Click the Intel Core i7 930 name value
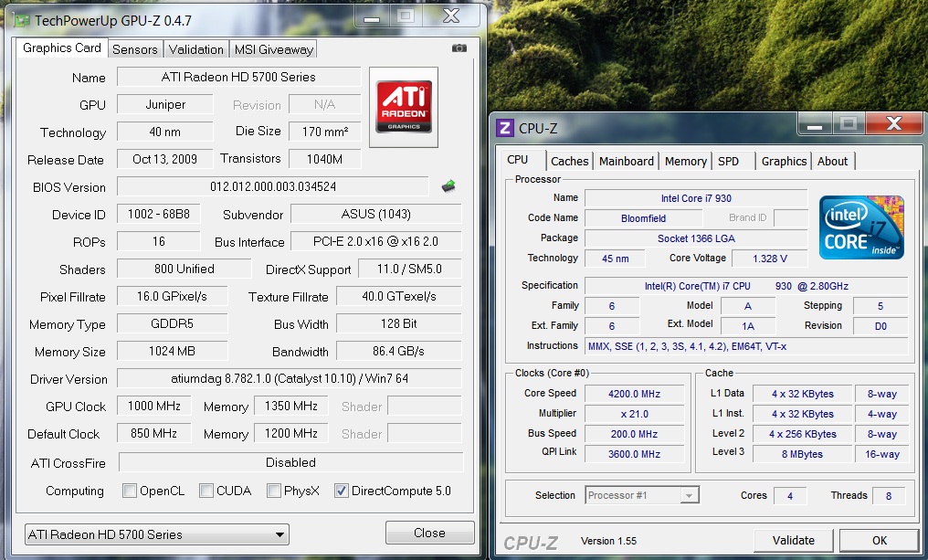Image resolution: width=928 pixels, height=560 pixels. 696,198
